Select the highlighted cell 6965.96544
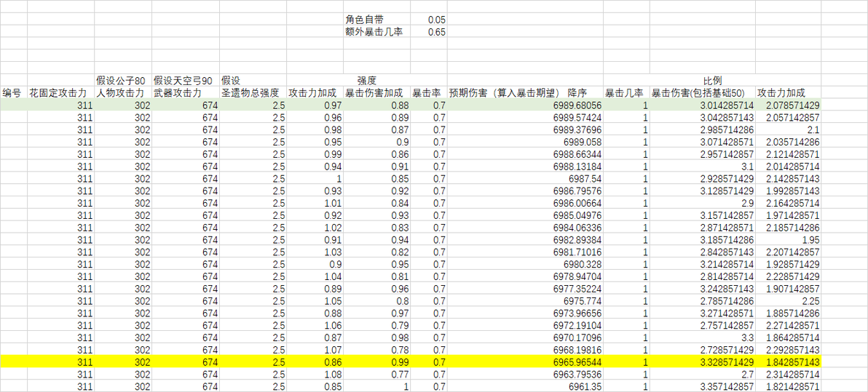This screenshot has width=868, height=392. (x=525, y=361)
